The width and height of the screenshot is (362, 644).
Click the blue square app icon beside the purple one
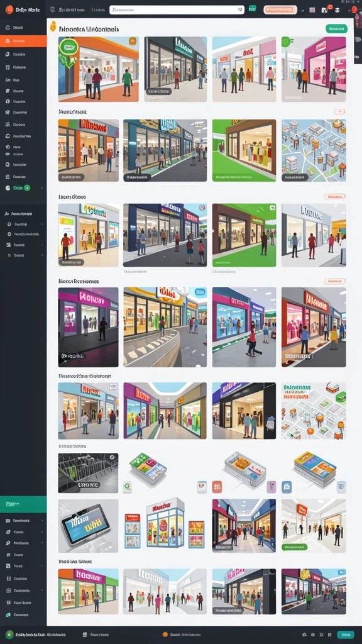287,487
